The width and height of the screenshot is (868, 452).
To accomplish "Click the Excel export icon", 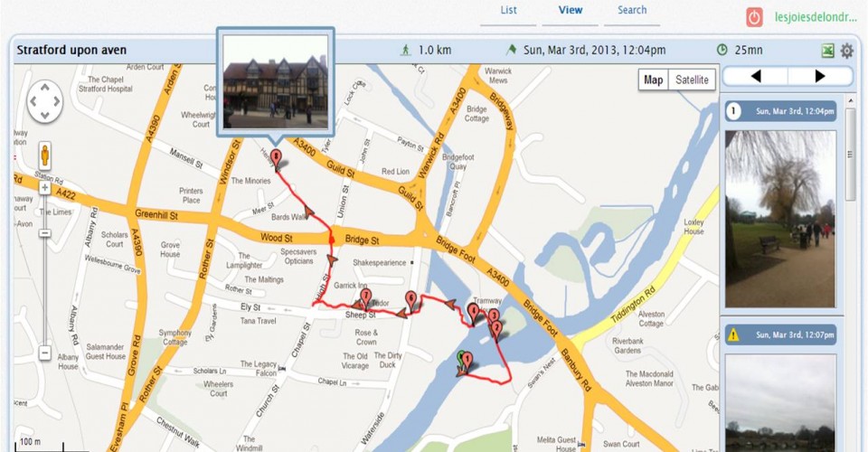I will click(827, 51).
